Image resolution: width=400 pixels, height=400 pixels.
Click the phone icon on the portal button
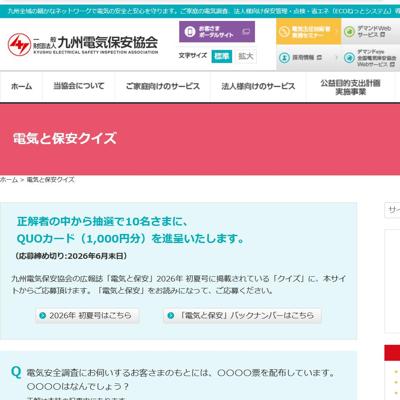(x=190, y=32)
